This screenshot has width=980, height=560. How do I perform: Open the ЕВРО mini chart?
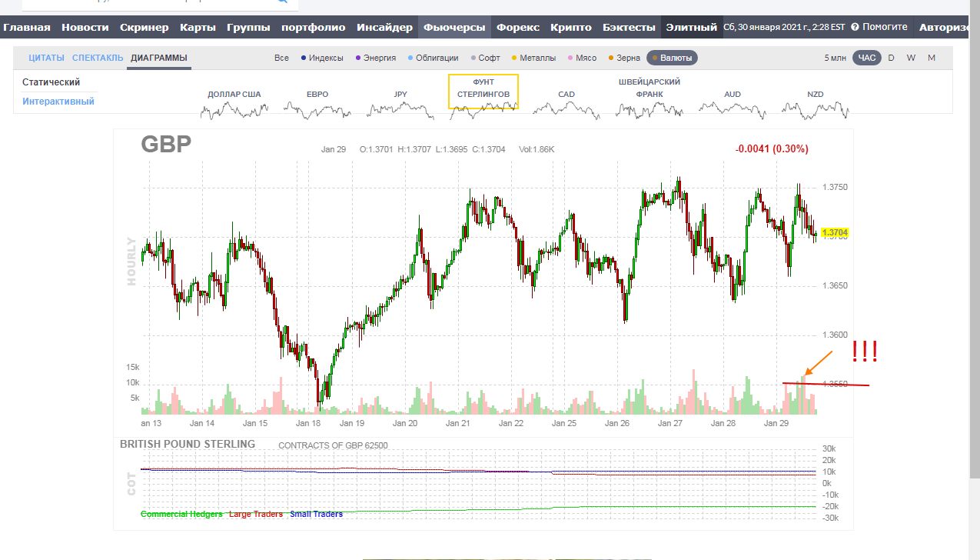point(317,104)
